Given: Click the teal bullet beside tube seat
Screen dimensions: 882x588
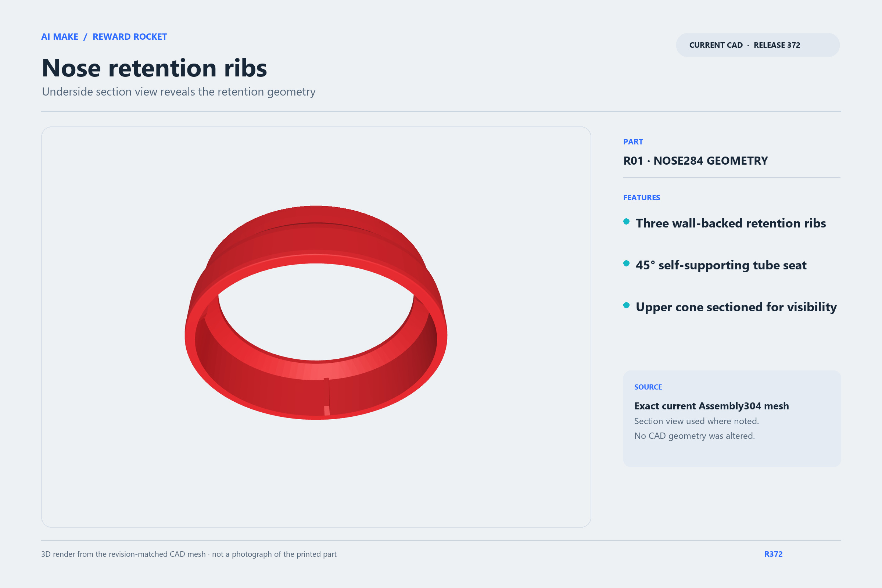Looking at the screenshot, I should coord(626,263).
